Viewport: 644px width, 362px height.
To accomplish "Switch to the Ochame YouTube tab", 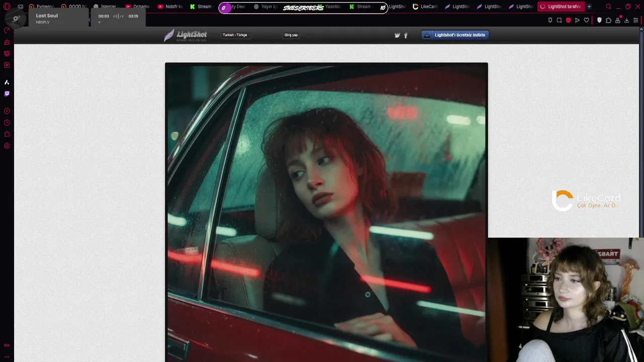I will click(x=138, y=7).
